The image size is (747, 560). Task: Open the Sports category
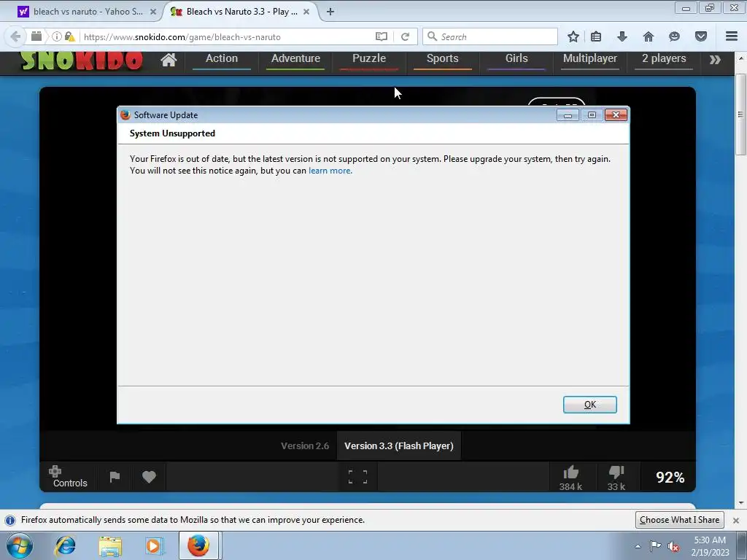click(443, 59)
